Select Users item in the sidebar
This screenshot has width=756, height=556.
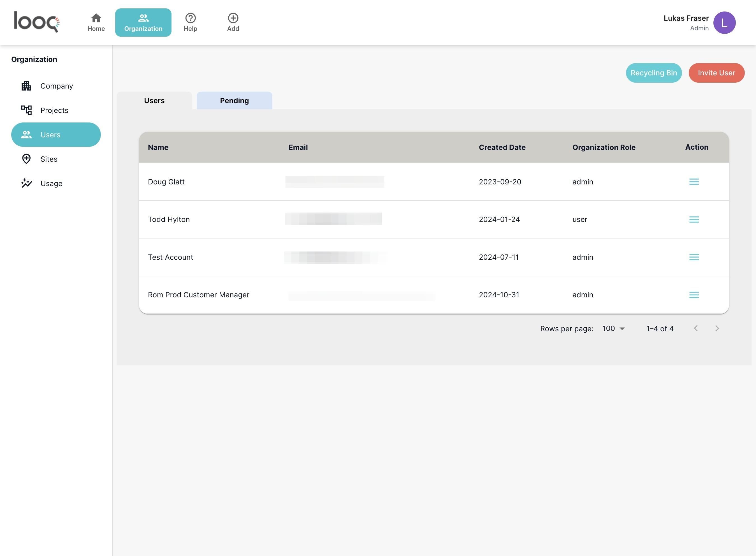[x=56, y=135]
